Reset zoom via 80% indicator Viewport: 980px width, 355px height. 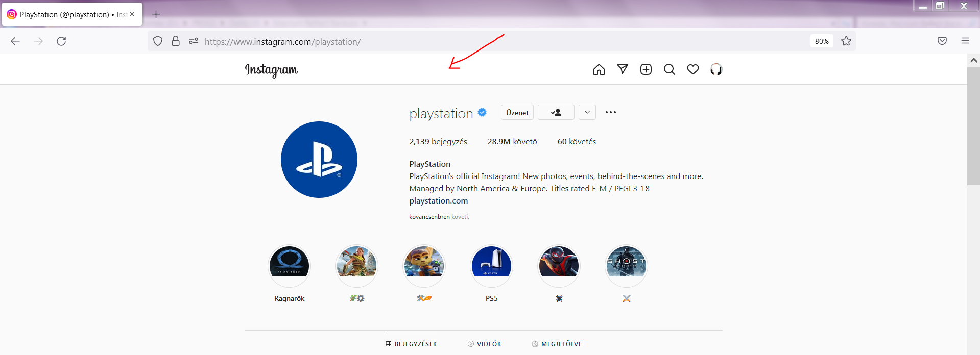822,41
